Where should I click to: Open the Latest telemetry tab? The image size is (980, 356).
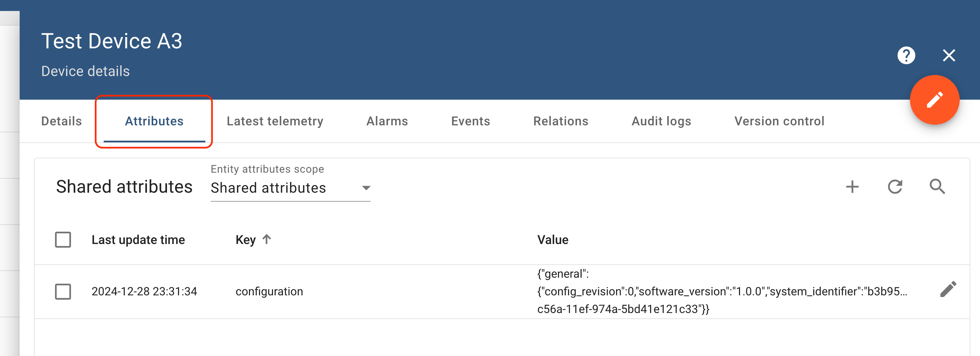pyautogui.click(x=275, y=121)
